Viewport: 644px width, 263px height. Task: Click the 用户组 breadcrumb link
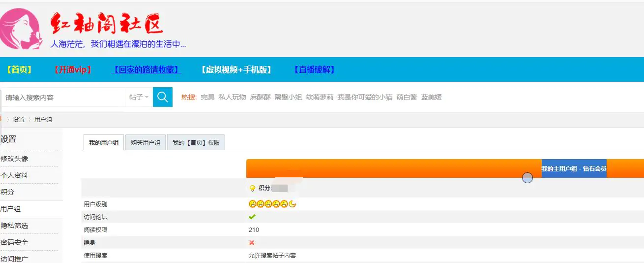click(x=43, y=120)
